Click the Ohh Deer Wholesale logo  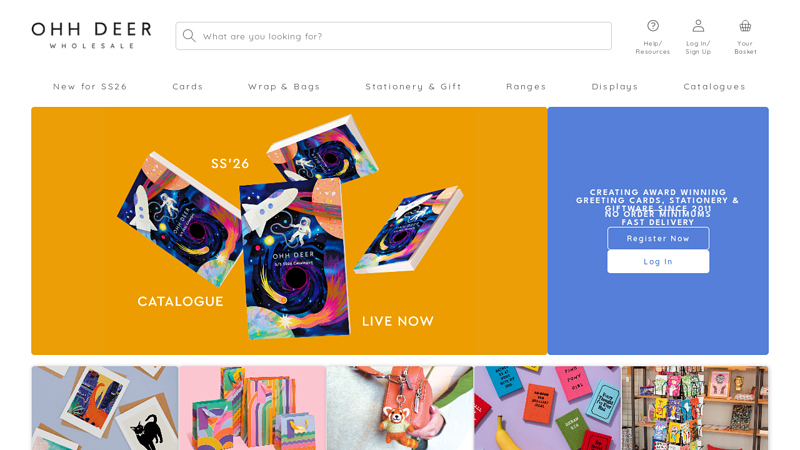[x=91, y=35]
